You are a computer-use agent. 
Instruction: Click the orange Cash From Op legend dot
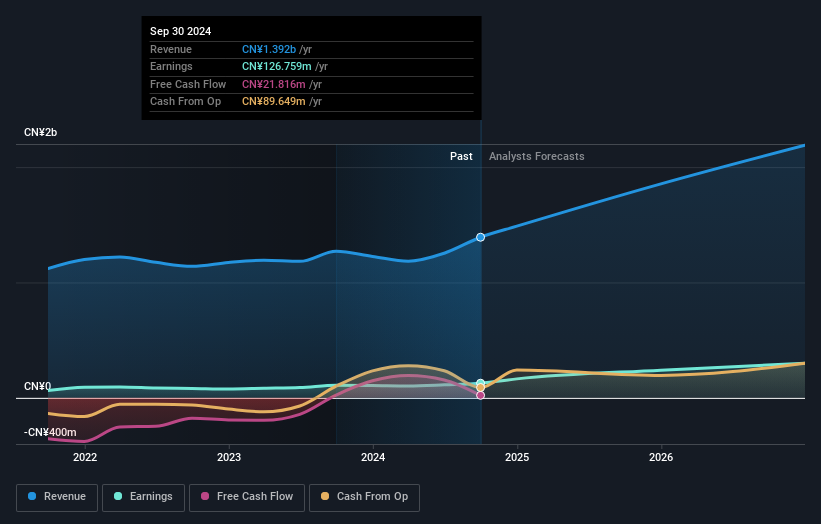325,496
